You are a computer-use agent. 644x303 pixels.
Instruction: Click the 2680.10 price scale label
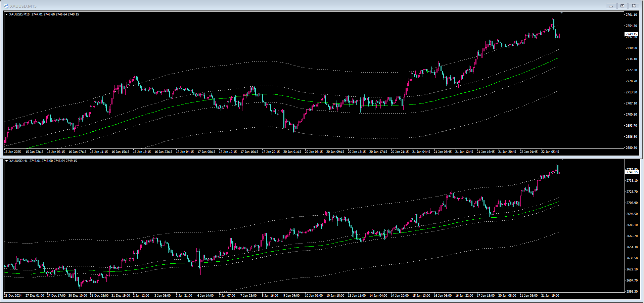click(632, 225)
